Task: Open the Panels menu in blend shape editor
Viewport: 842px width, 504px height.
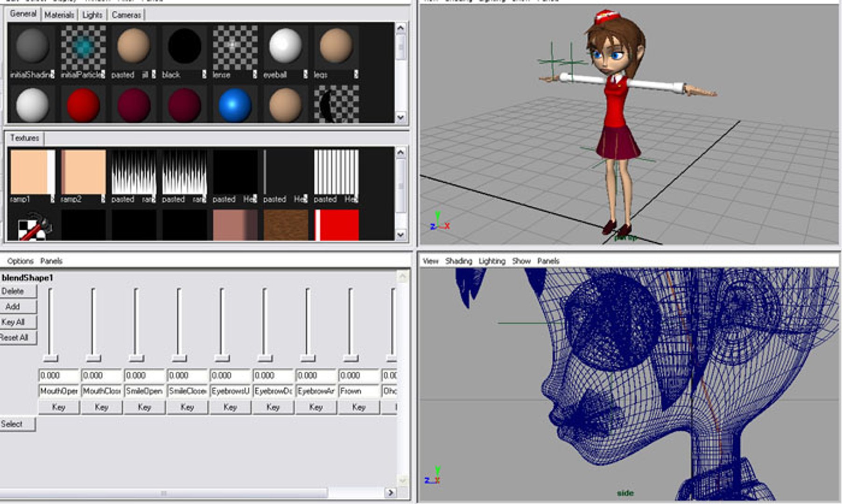Action: click(51, 261)
